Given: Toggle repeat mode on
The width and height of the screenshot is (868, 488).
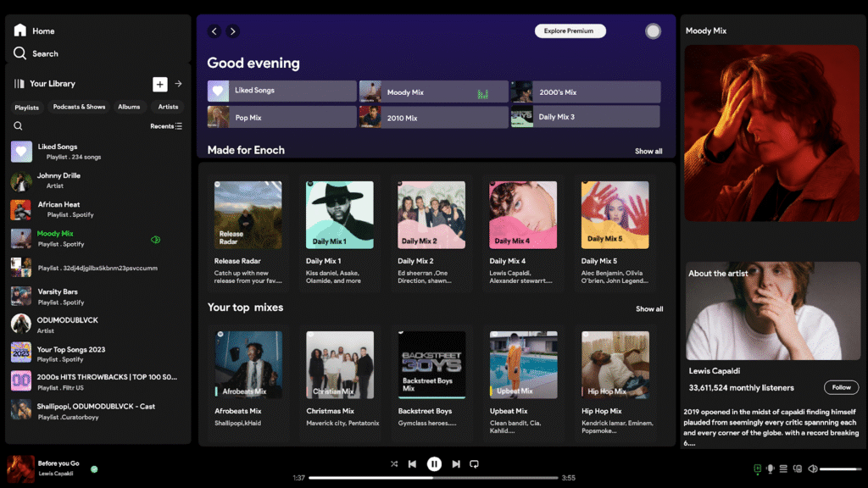Looking at the screenshot, I should 475,463.
